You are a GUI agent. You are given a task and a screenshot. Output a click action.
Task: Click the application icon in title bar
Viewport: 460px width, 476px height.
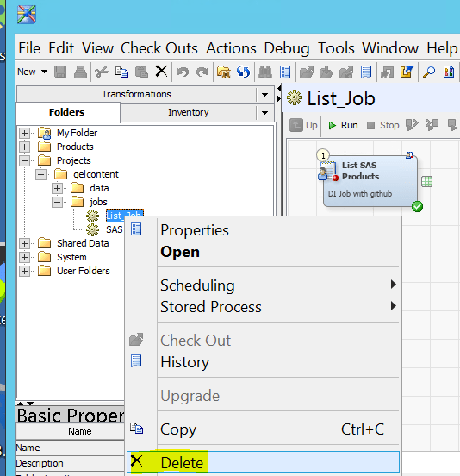(27, 15)
